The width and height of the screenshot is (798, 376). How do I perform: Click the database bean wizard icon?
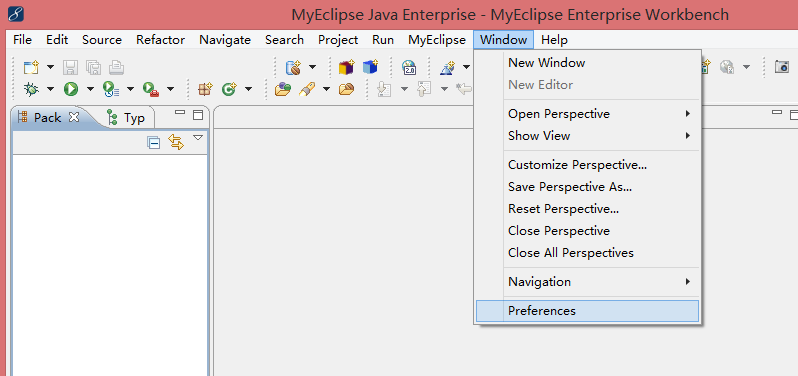[294, 67]
